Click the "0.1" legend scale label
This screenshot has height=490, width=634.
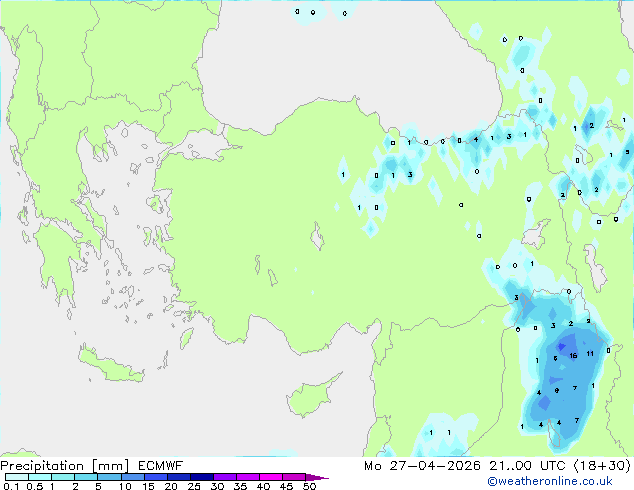11,486
